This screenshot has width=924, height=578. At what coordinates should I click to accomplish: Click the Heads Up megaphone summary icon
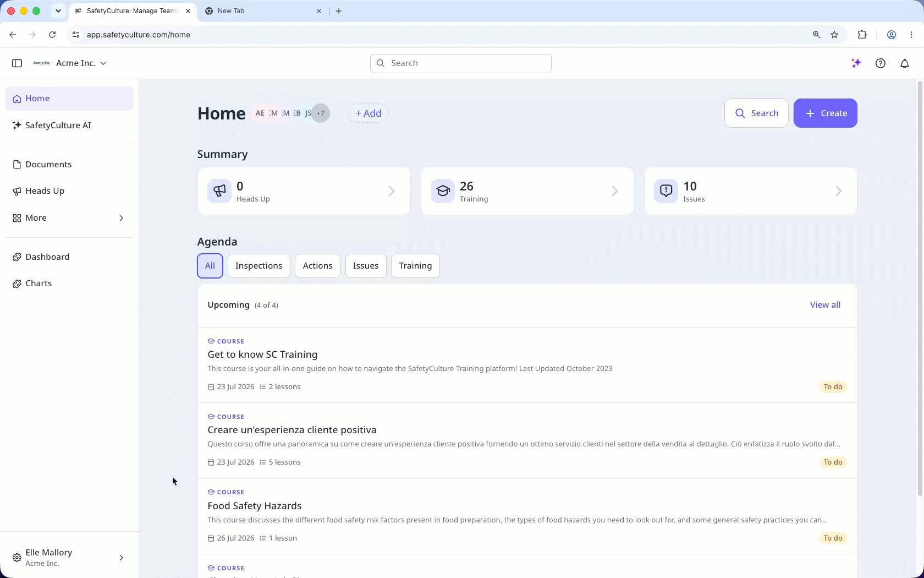(x=219, y=191)
